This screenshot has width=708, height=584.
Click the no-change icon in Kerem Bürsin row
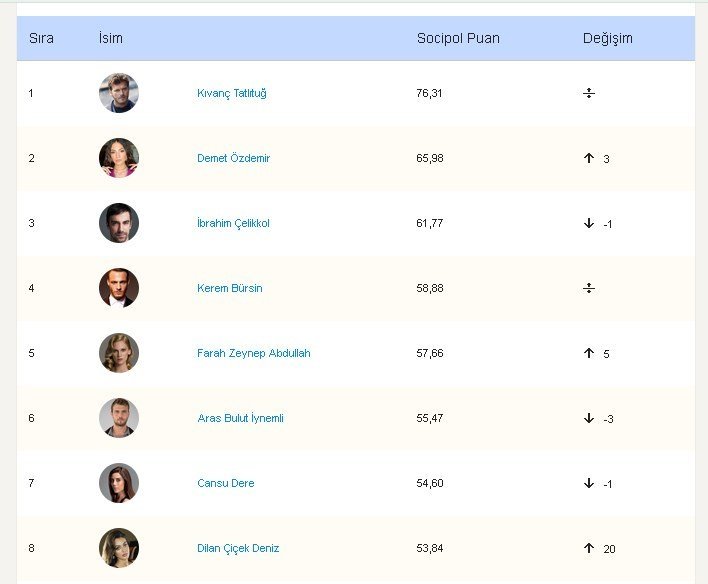[588, 288]
